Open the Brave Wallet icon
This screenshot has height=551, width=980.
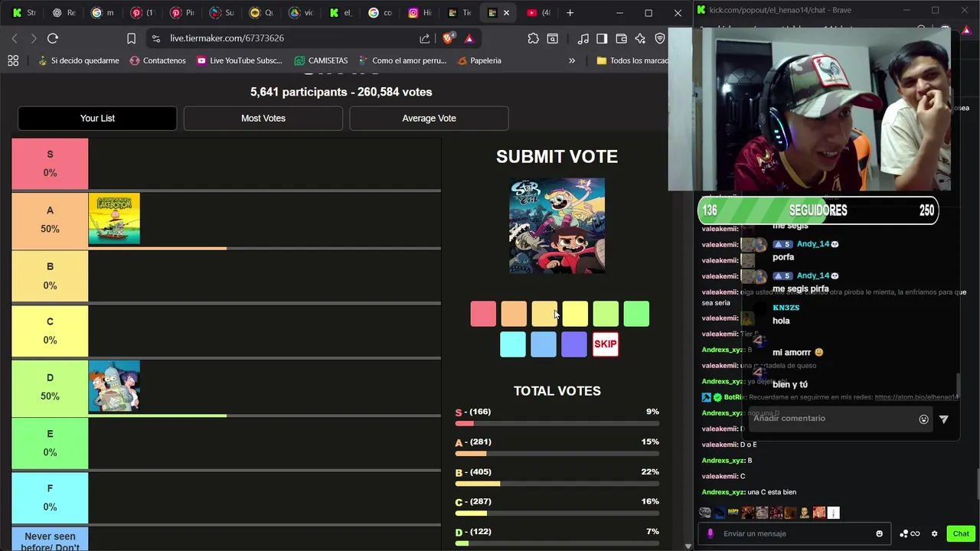(621, 38)
